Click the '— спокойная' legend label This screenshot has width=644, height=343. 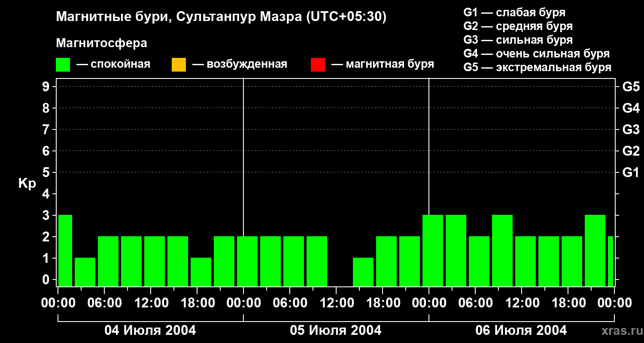[113, 64]
